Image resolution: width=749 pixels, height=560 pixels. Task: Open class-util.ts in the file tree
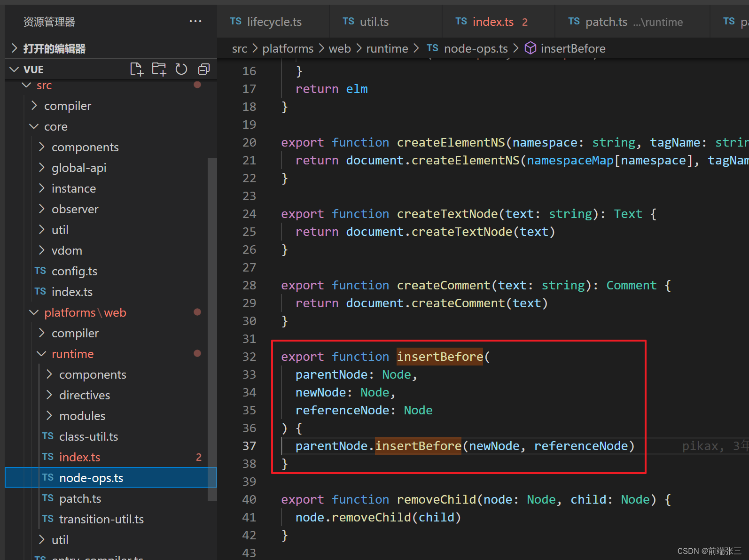click(111, 436)
